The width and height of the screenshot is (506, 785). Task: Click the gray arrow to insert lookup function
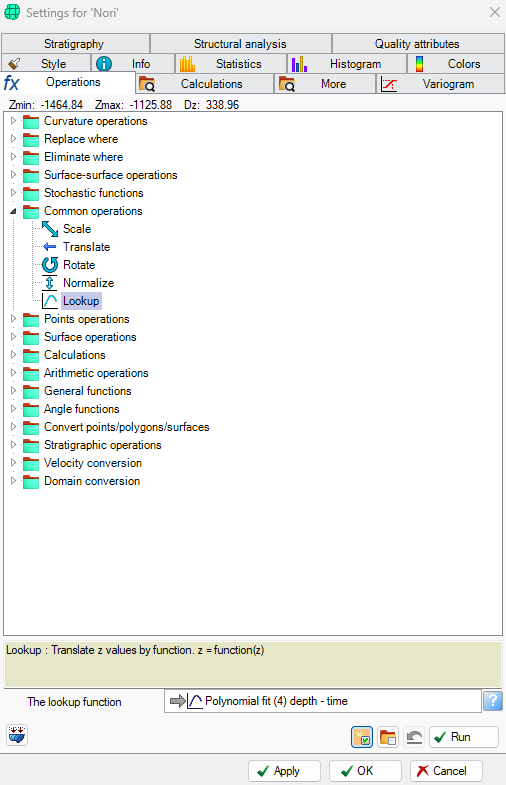178,701
